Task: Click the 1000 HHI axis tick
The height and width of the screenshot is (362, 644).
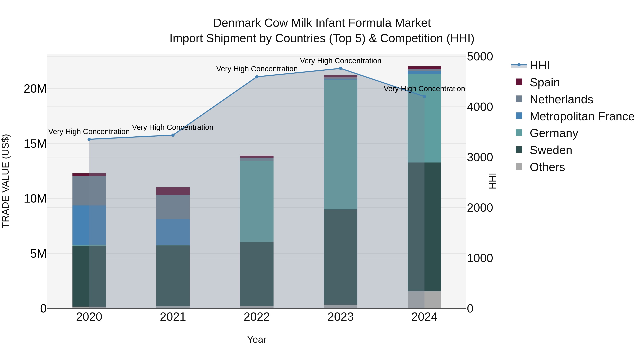Action: pyautogui.click(x=480, y=258)
